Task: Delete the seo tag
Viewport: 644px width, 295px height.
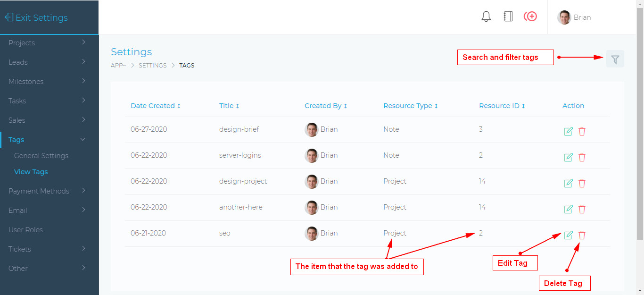Action: tap(582, 235)
